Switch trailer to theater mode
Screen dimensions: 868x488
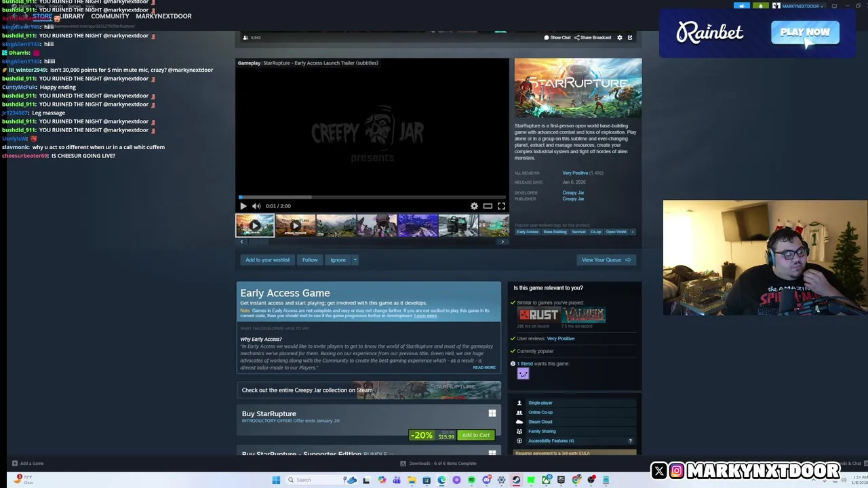(488, 206)
